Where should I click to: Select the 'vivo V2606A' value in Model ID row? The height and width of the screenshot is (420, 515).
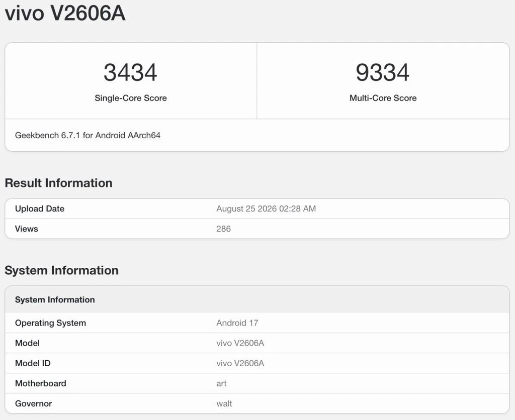(x=240, y=363)
